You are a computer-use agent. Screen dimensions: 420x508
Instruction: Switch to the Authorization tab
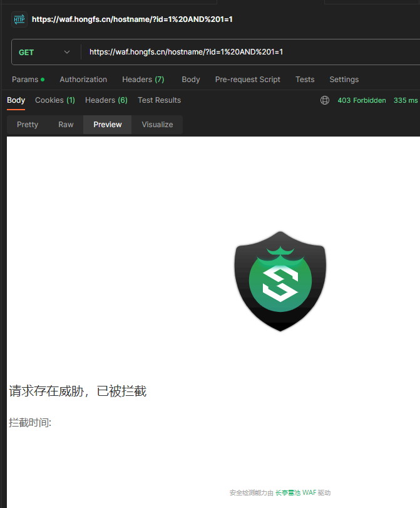(x=83, y=80)
